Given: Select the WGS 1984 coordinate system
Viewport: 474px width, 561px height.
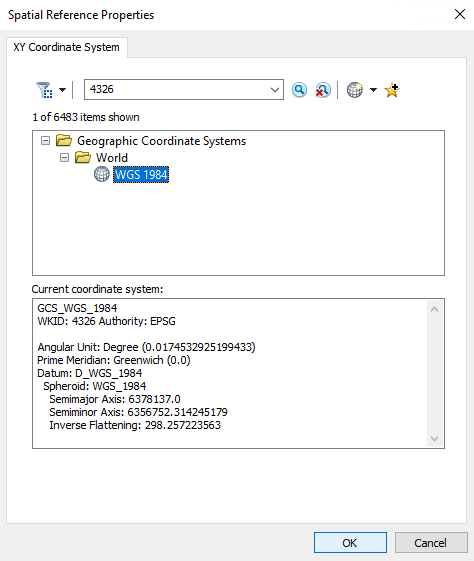Looking at the screenshot, I should point(141,175).
